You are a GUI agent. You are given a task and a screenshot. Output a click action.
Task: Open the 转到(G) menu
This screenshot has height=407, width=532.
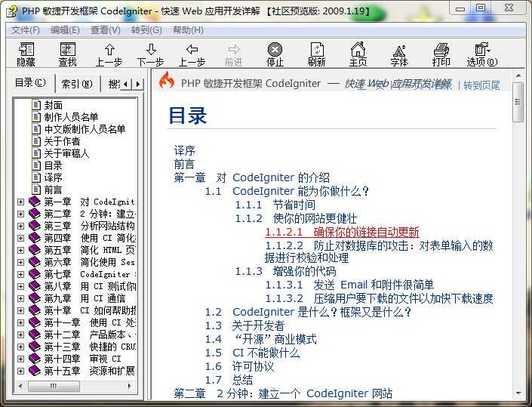(146, 30)
